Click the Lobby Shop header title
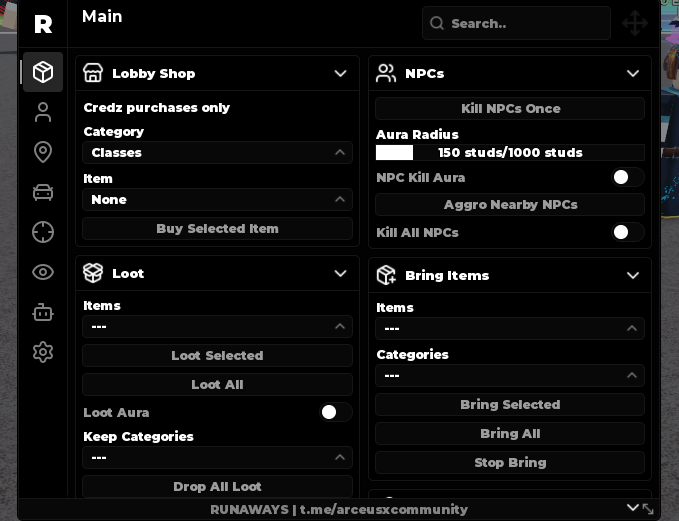Viewport: 679px width, 521px height. (154, 74)
